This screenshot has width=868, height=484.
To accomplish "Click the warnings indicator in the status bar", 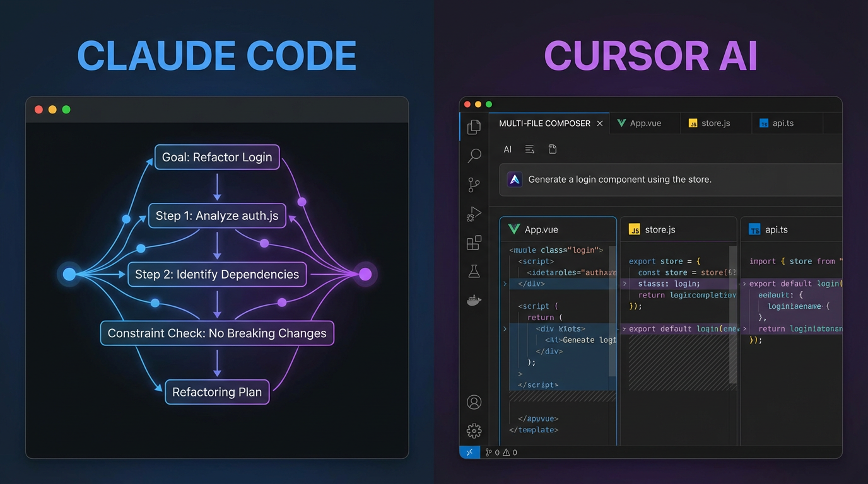I will click(x=510, y=452).
